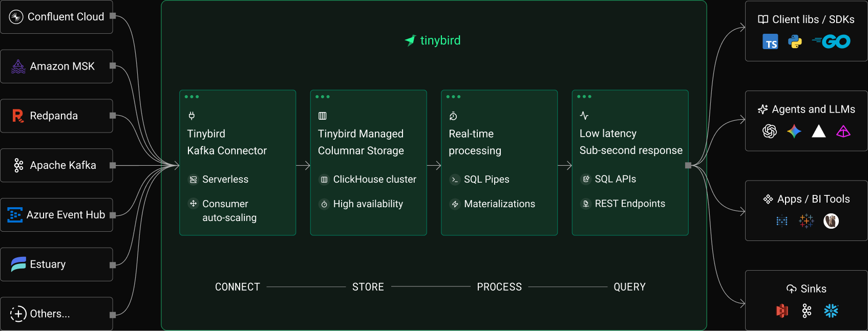Click the High availability icon
Viewport: 868px width, 331px height.
[x=324, y=204]
